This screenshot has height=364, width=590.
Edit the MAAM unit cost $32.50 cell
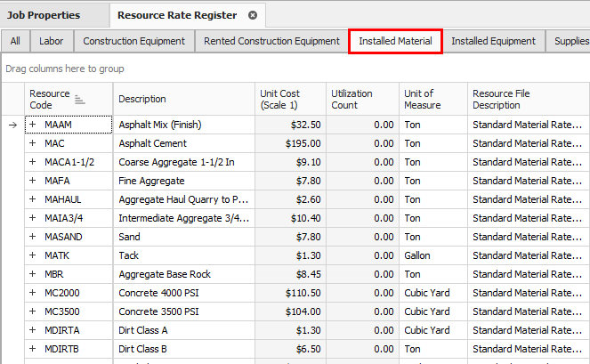tap(288, 125)
